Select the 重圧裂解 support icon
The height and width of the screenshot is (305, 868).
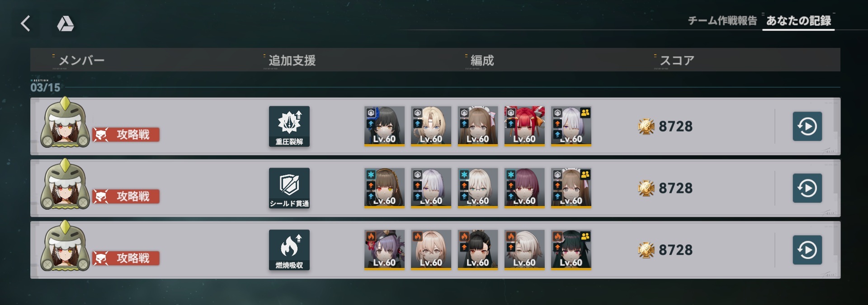[x=289, y=127]
